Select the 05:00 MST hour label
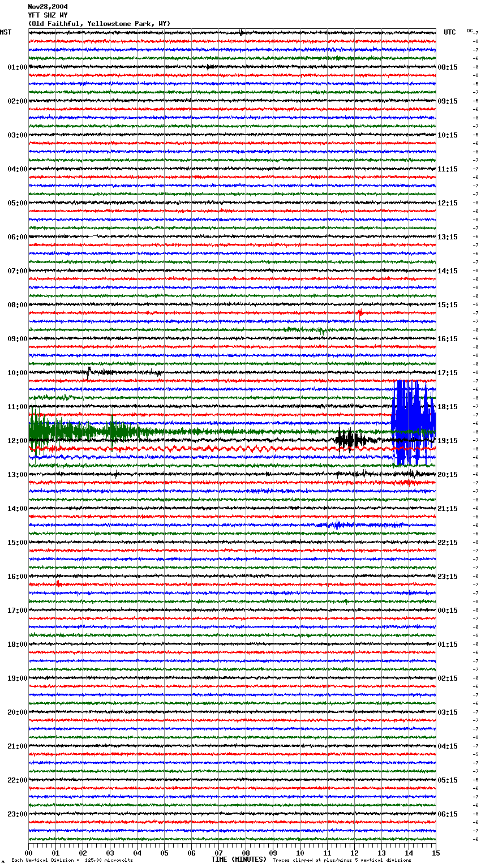481x868 pixels. (18, 203)
